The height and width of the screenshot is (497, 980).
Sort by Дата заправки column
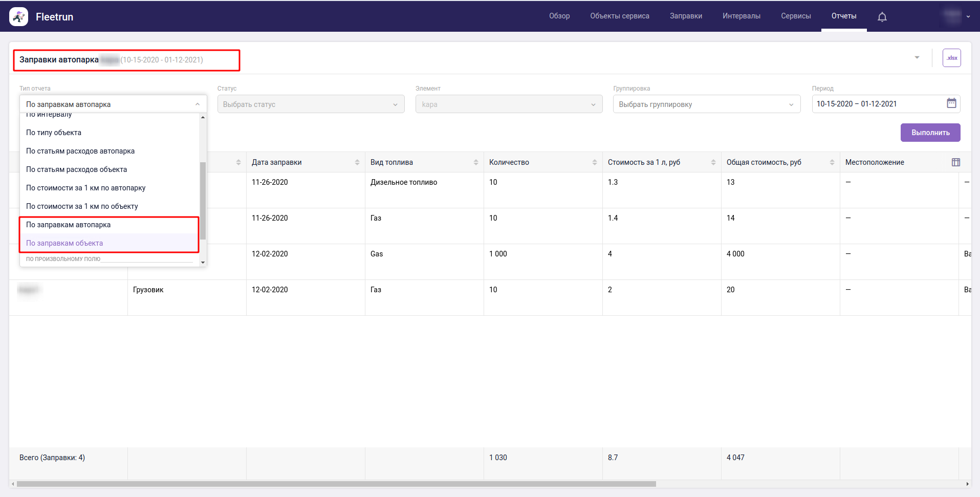pos(357,162)
